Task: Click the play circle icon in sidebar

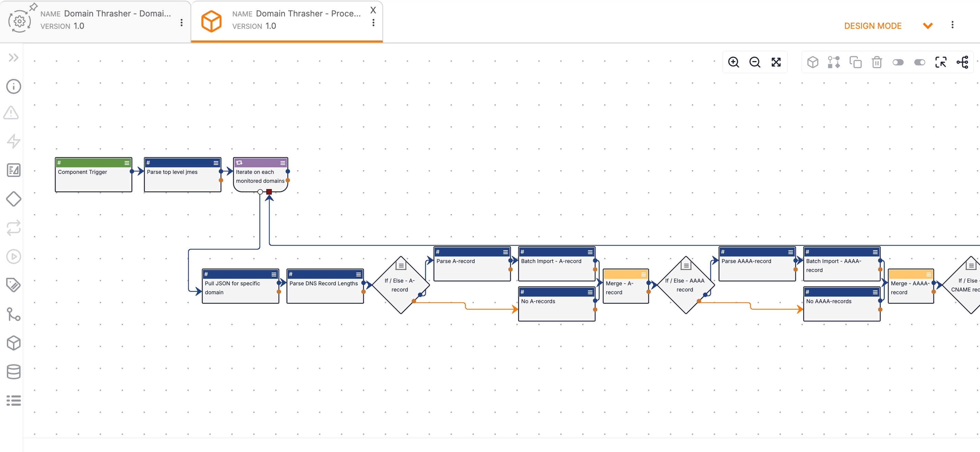Action: click(x=14, y=257)
